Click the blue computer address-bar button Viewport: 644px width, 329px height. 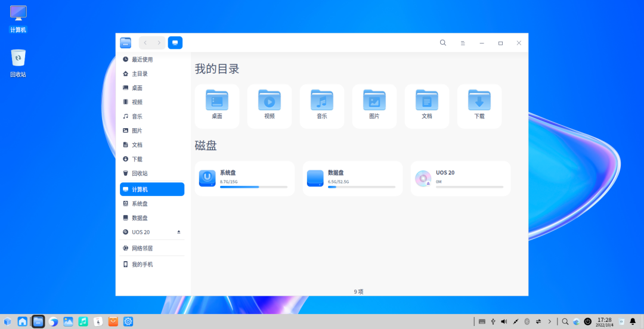pos(175,43)
